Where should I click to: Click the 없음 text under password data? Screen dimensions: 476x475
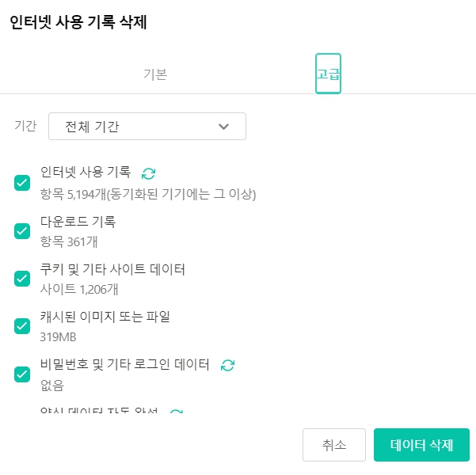point(52,386)
